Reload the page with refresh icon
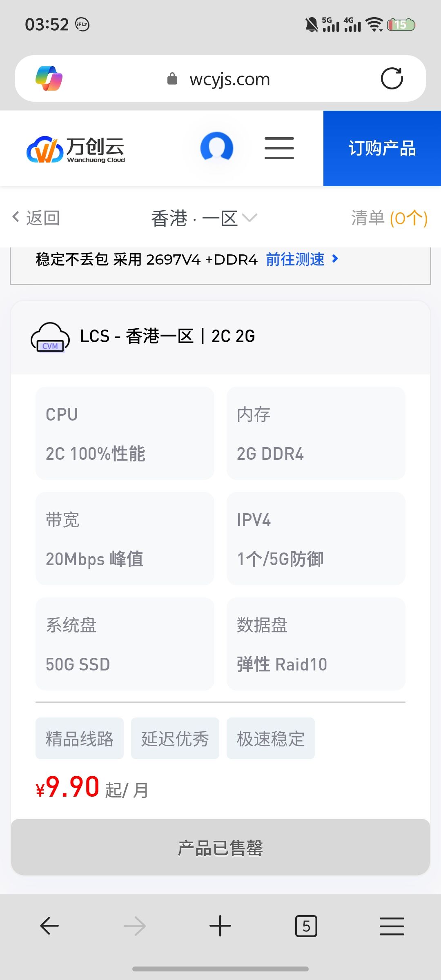441x980 pixels. 392,78
